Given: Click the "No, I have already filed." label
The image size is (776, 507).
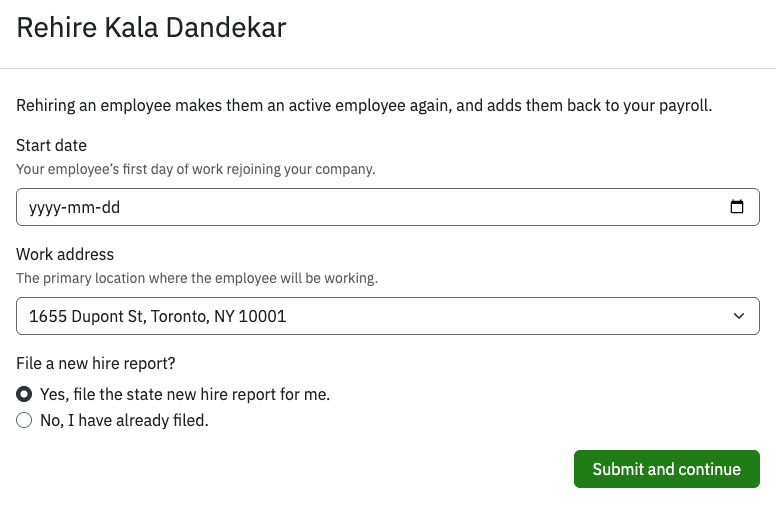Looking at the screenshot, I should [x=124, y=421].
